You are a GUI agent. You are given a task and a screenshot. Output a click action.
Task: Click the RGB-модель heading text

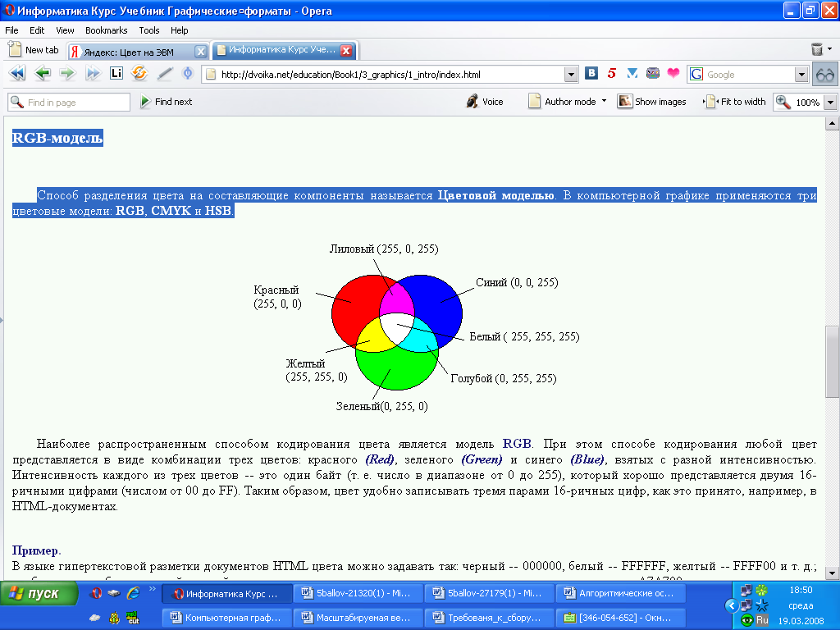point(57,138)
